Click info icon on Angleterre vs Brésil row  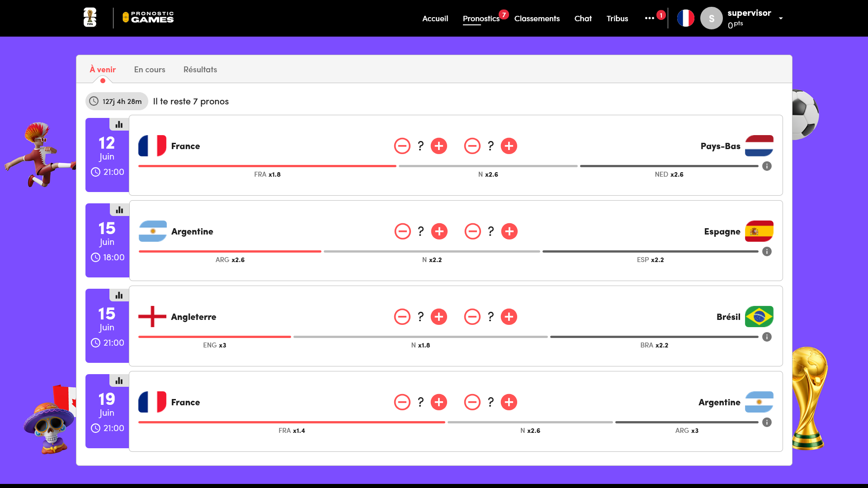(x=767, y=337)
